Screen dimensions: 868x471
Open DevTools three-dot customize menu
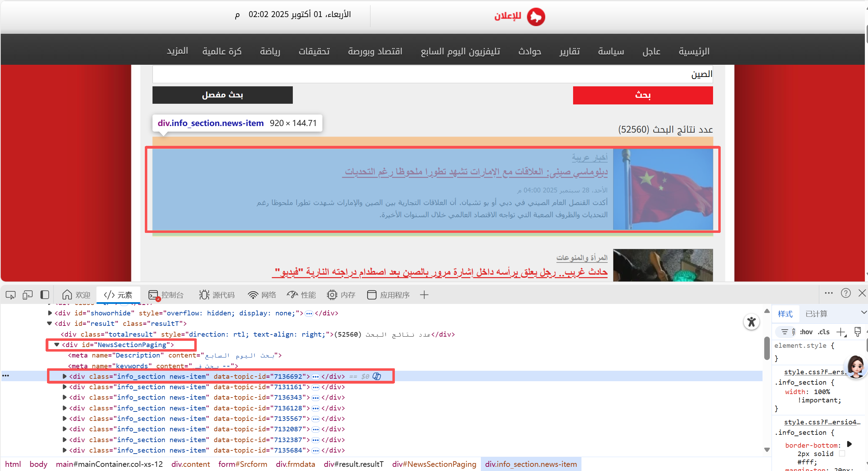pyautogui.click(x=829, y=293)
